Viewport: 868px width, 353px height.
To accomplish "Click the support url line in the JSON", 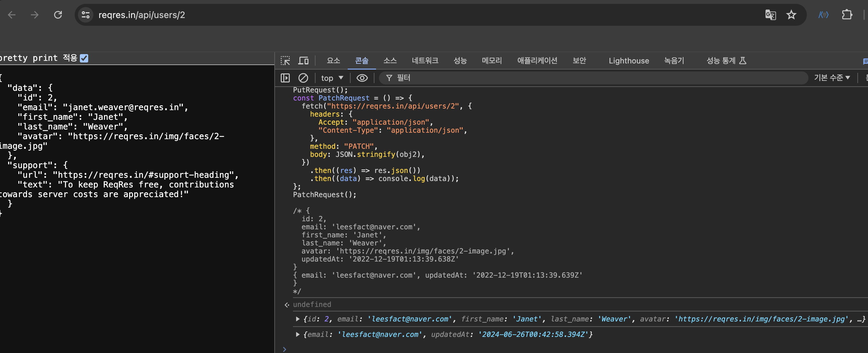I will click(x=128, y=175).
